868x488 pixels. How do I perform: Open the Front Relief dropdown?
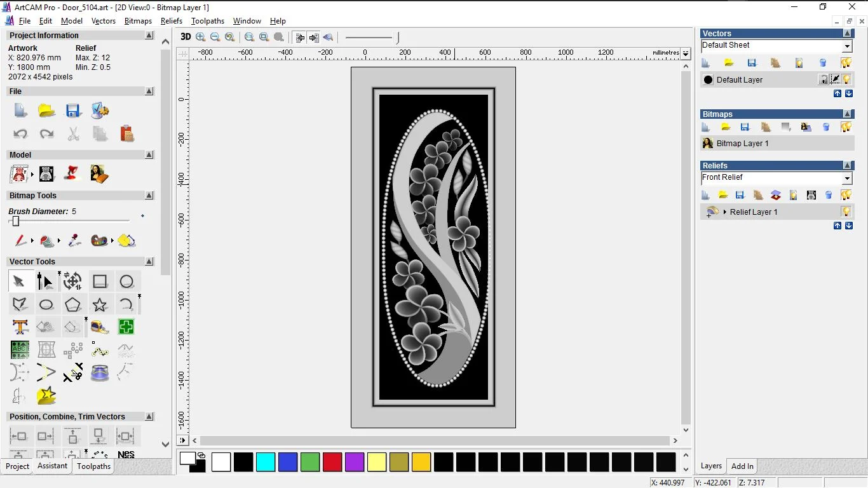pyautogui.click(x=847, y=179)
